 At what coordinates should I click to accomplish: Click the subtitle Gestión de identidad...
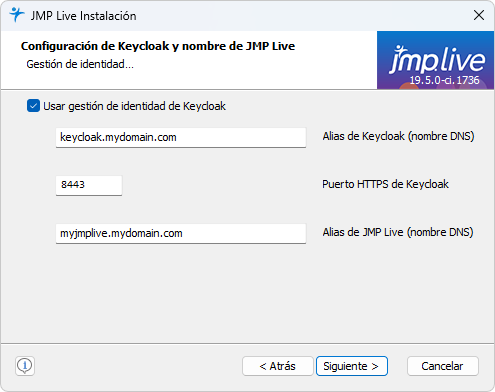click(x=80, y=64)
